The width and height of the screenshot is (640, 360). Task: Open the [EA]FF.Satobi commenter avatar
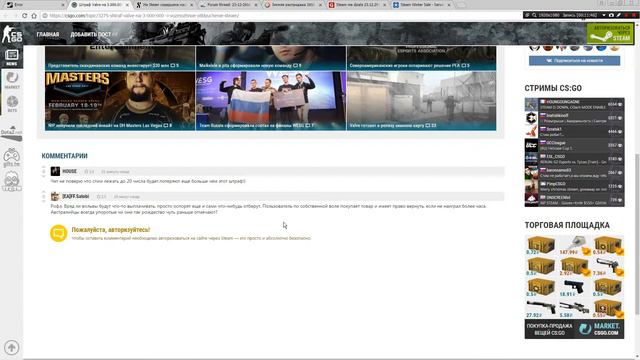55,196
